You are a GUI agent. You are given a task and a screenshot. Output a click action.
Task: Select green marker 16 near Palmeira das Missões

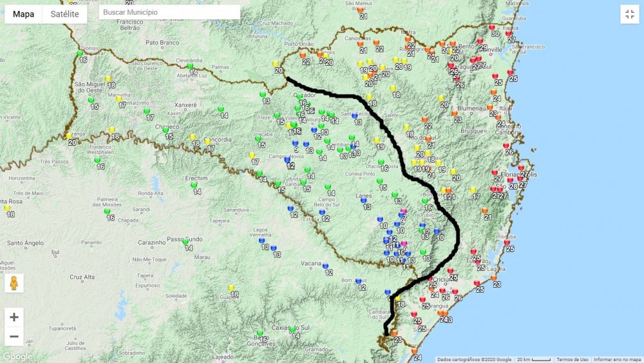[108, 211]
